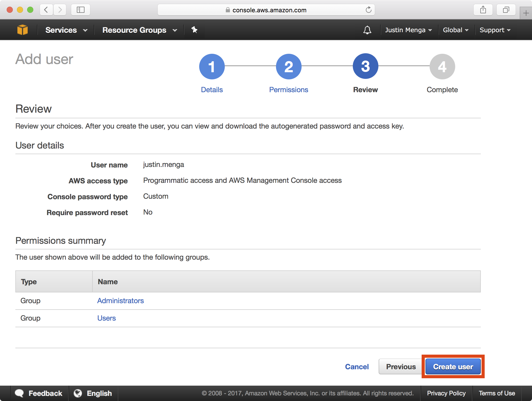Open the Terms of Use link
Image resolution: width=532 pixels, height=401 pixels.
click(x=497, y=393)
